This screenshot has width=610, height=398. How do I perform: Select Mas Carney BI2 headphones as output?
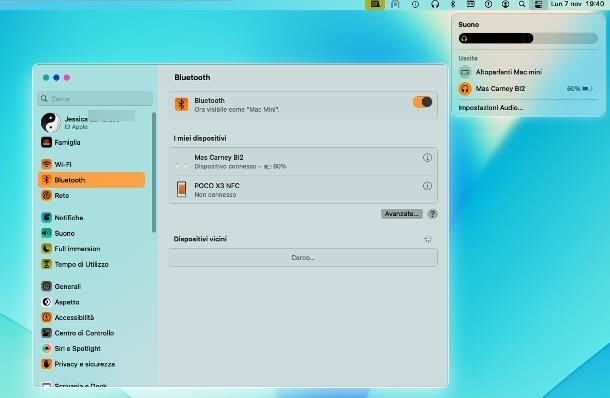click(x=528, y=89)
